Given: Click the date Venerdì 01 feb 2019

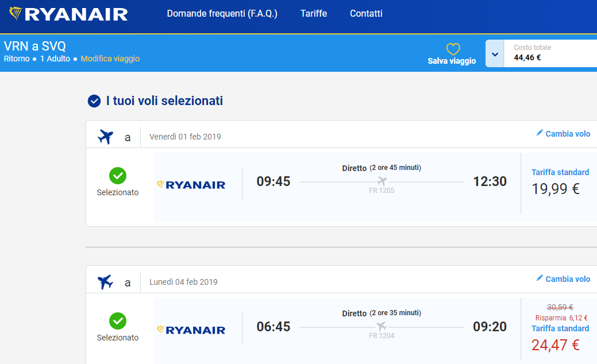Looking at the screenshot, I should click(185, 137).
